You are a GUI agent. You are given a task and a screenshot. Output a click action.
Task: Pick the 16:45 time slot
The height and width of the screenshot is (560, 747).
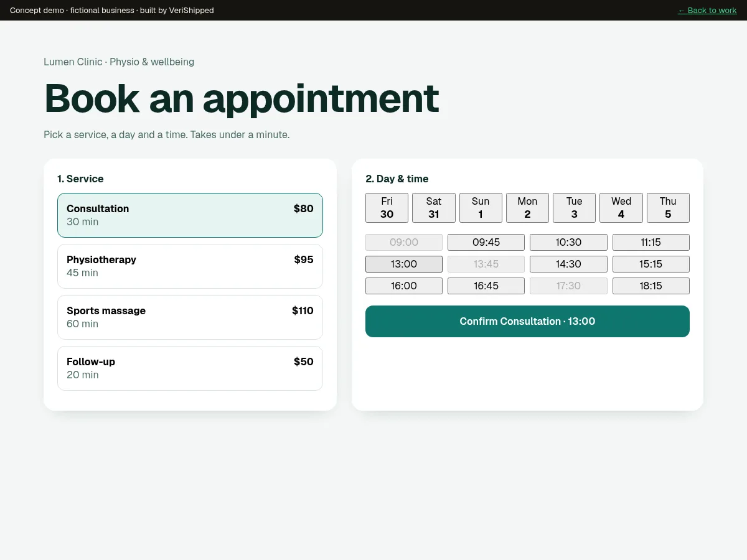[x=486, y=286]
